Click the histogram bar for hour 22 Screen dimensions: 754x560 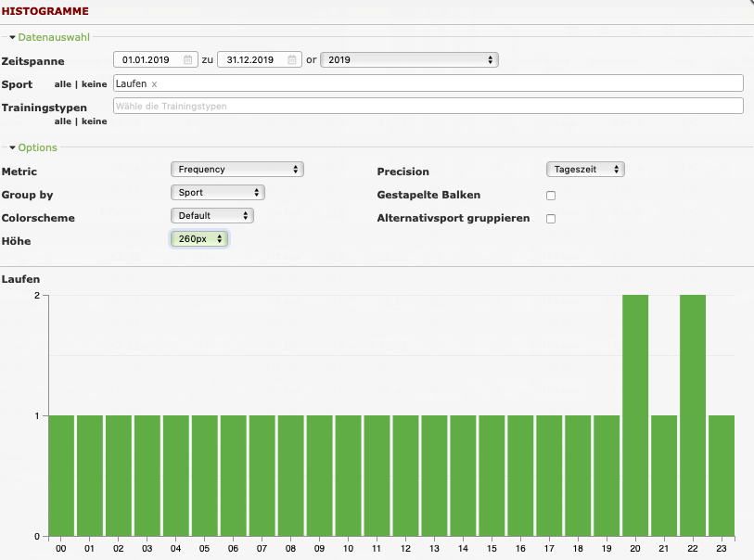[693, 415]
